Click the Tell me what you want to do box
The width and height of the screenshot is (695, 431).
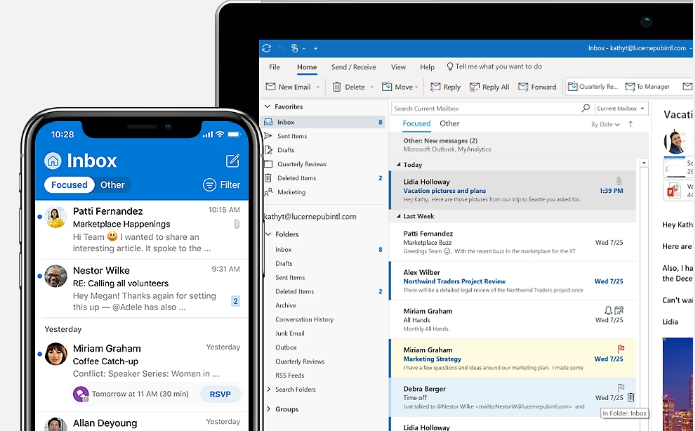pyautogui.click(x=494, y=67)
